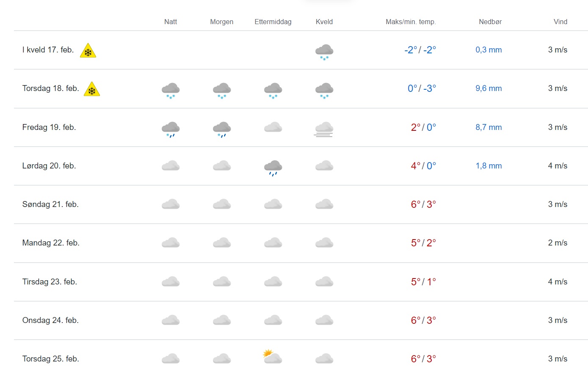Screen dimensions: 588x378
Task: Click Lørdag 20. feb. Ettermiddag rain icon
Action: [x=273, y=168]
